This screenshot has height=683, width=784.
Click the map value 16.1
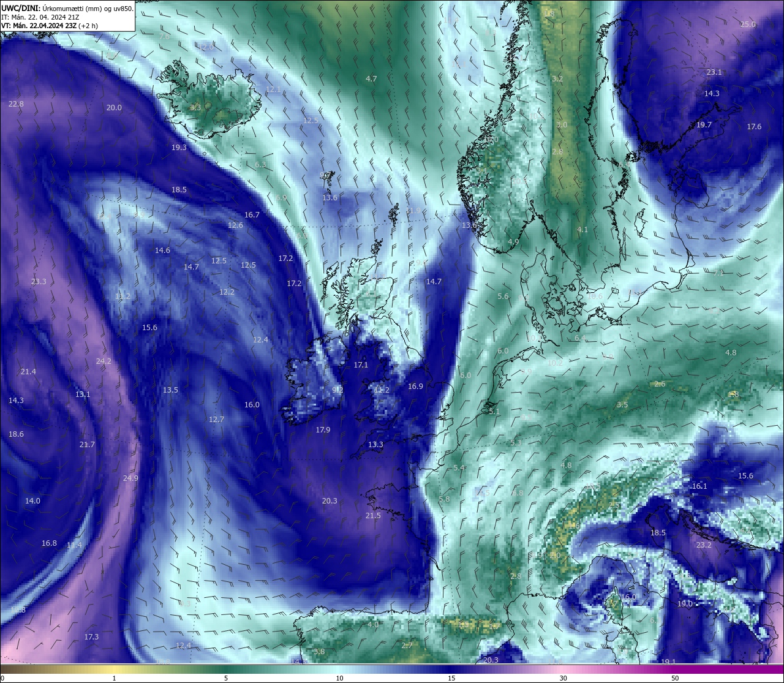(699, 486)
